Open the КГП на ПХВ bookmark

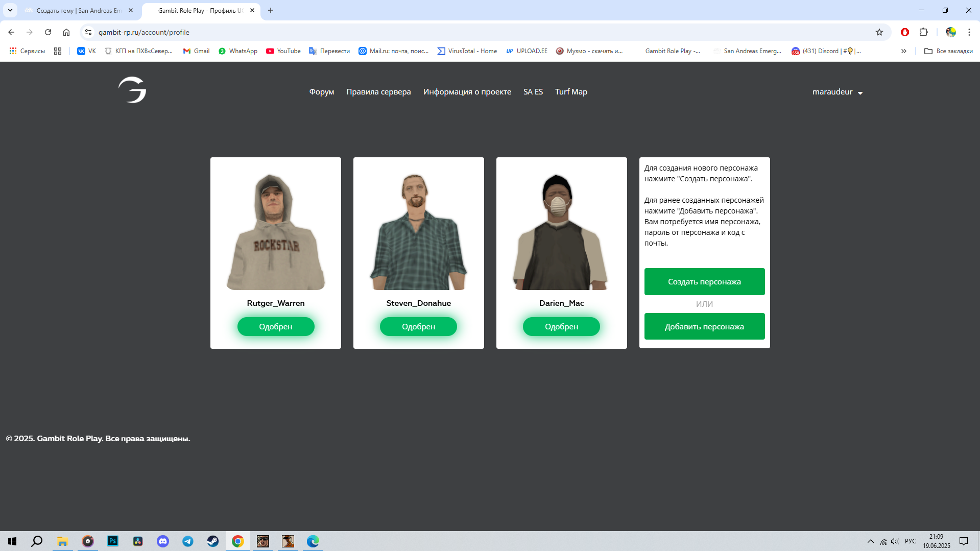pyautogui.click(x=138, y=51)
